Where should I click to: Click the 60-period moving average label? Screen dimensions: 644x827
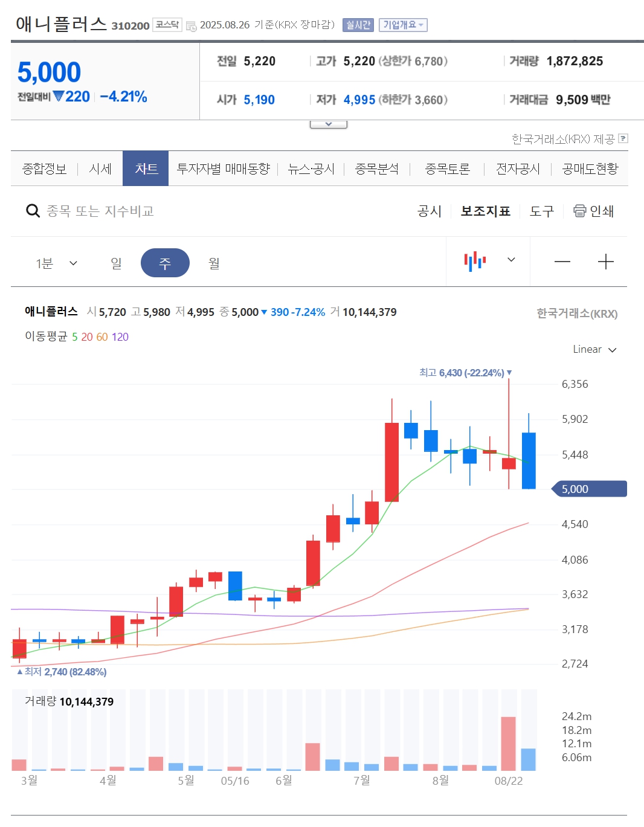pyautogui.click(x=102, y=336)
